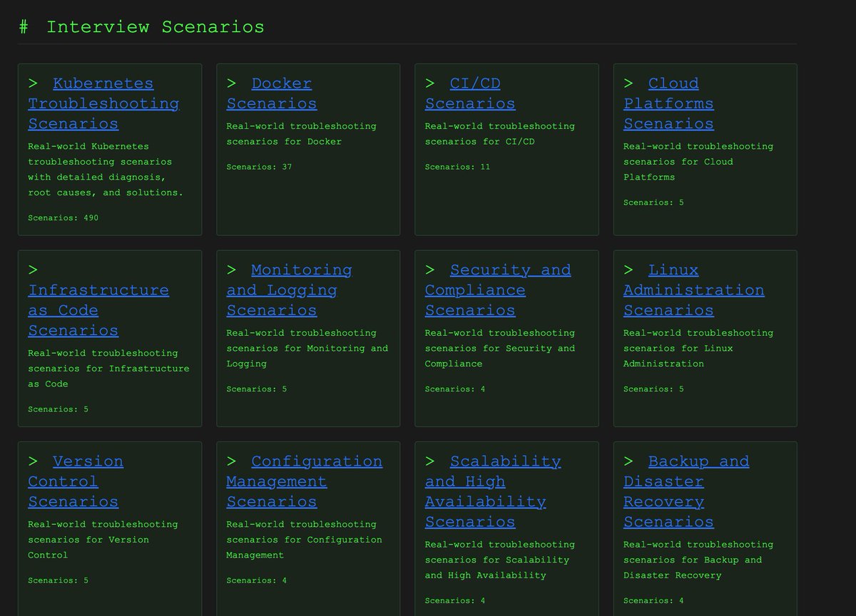Screen dimensions: 856x616
Task: Open the Docker Scenarios link
Action: pyautogui.click(x=272, y=93)
